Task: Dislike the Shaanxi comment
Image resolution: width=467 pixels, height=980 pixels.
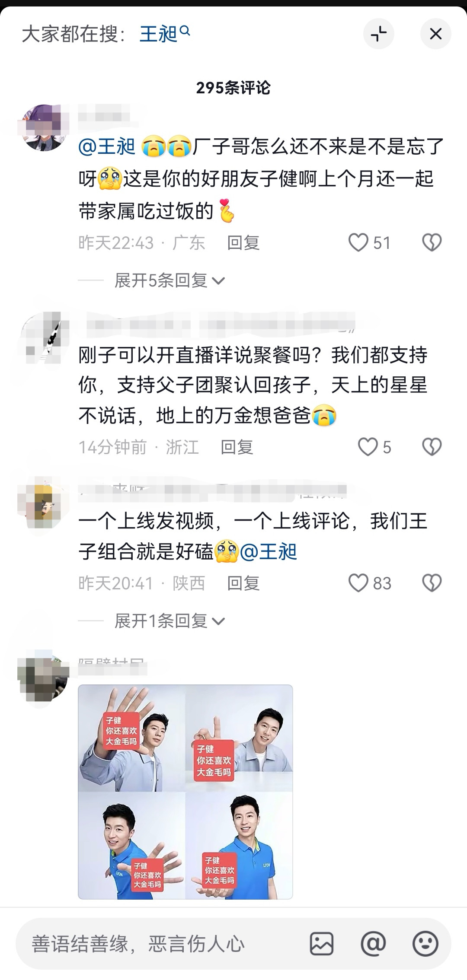Action: tap(432, 583)
